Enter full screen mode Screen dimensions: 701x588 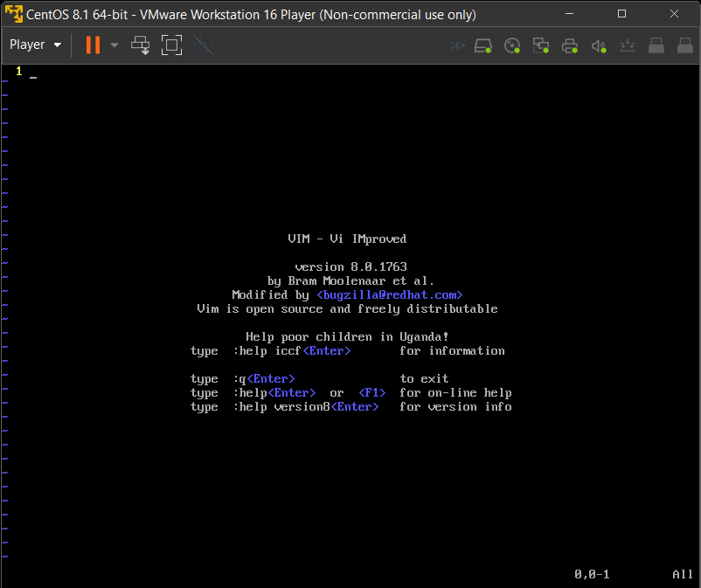[171, 45]
